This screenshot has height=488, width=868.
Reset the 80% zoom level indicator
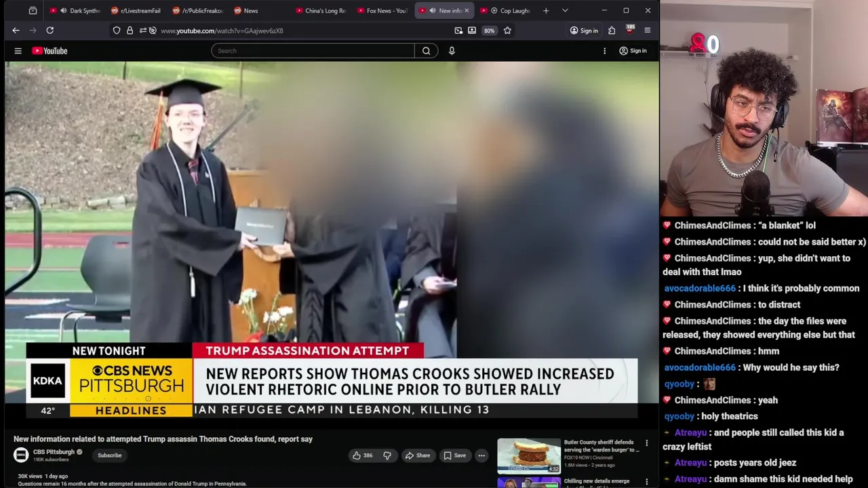[x=489, y=30]
